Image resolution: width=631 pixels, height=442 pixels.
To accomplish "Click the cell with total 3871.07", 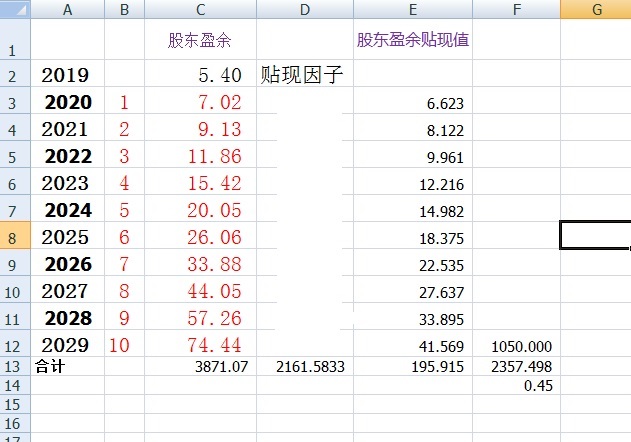I will point(200,366).
